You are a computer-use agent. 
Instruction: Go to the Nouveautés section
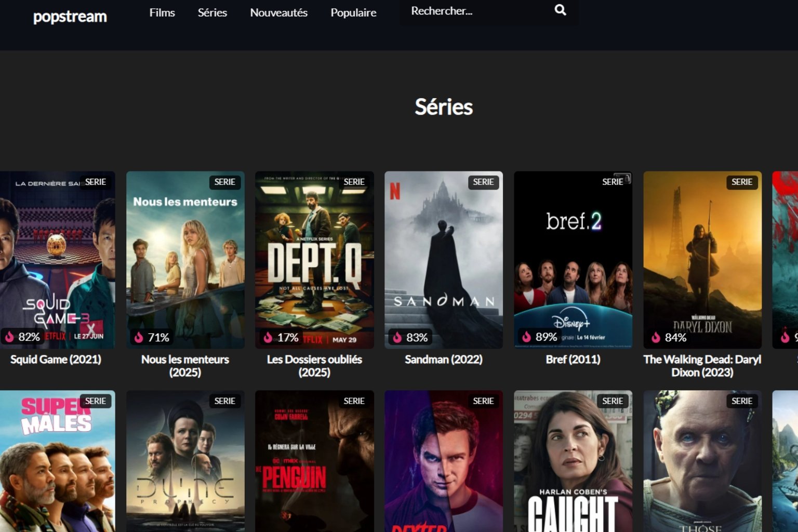pyautogui.click(x=279, y=12)
